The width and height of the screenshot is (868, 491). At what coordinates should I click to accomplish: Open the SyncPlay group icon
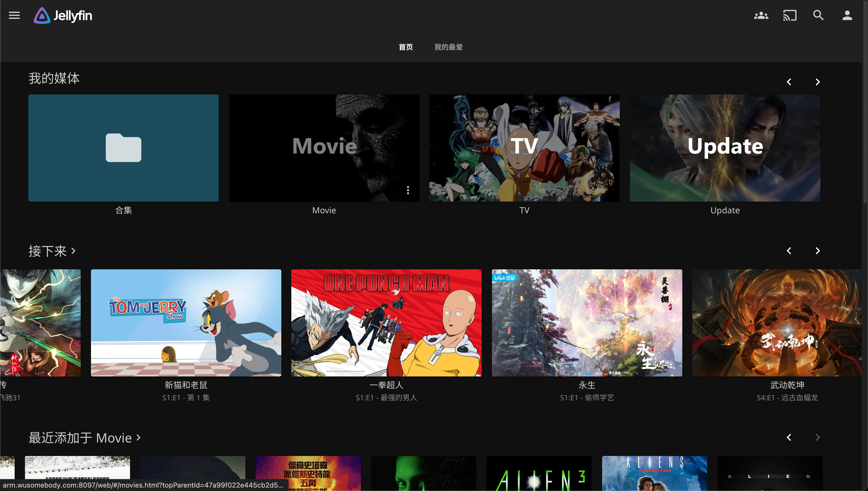pos(761,16)
